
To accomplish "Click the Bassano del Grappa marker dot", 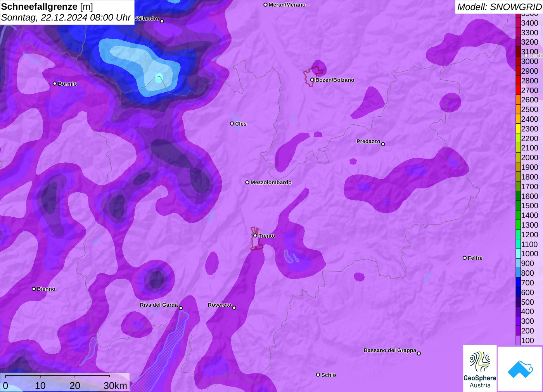I will pyautogui.click(x=418, y=353).
